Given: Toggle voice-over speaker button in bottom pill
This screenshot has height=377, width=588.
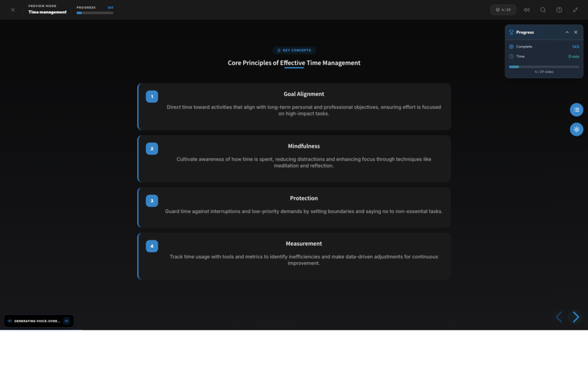Looking at the screenshot, I should pos(10,321).
